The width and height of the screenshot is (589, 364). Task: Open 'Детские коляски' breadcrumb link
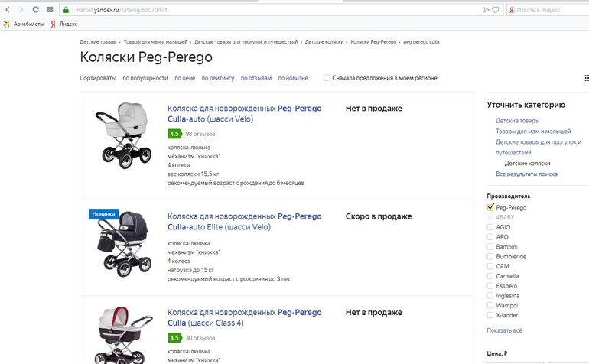coord(324,41)
